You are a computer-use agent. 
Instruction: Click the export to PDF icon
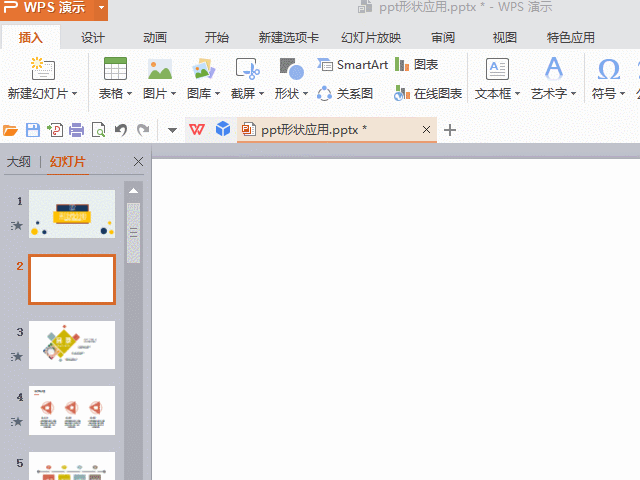tap(55, 130)
